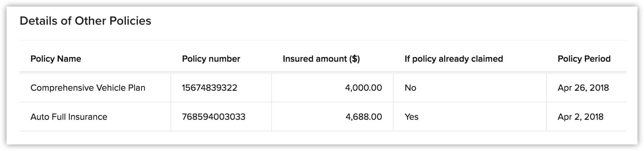
Task: Click the If policy already claimed header
Action: [454, 59]
